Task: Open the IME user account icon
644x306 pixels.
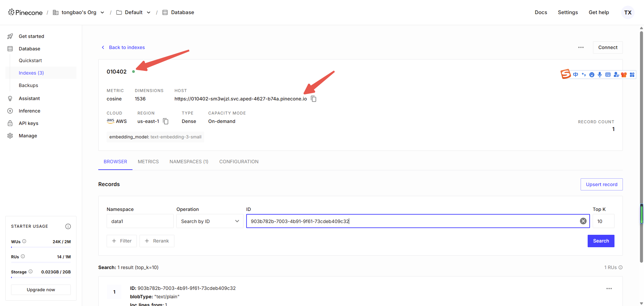Action: tap(616, 75)
